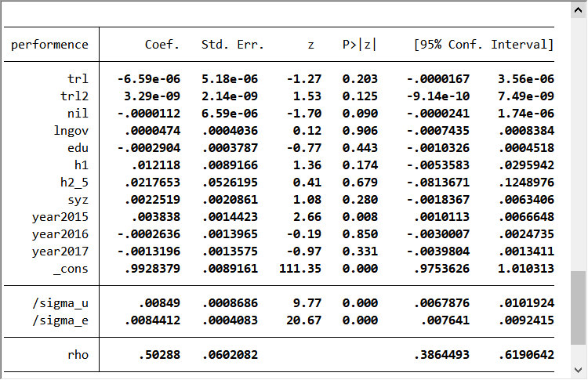Screen dimensions: 588x380
Task: Click the 'rho' row label
Action: [78, 355]
